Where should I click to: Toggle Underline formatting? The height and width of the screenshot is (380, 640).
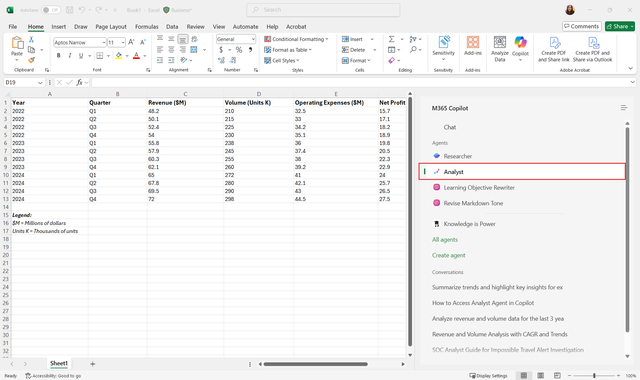click(81, 56)
